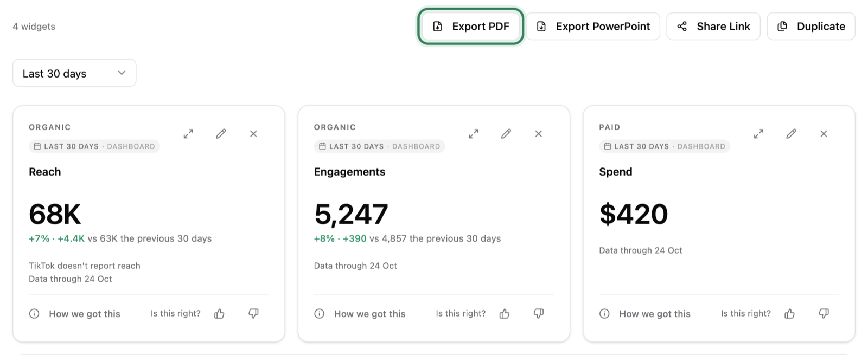This screenshot has width=868, height=355.
Task: Give thumbs down on the Reach widget
Action: [x=253, y=314]
